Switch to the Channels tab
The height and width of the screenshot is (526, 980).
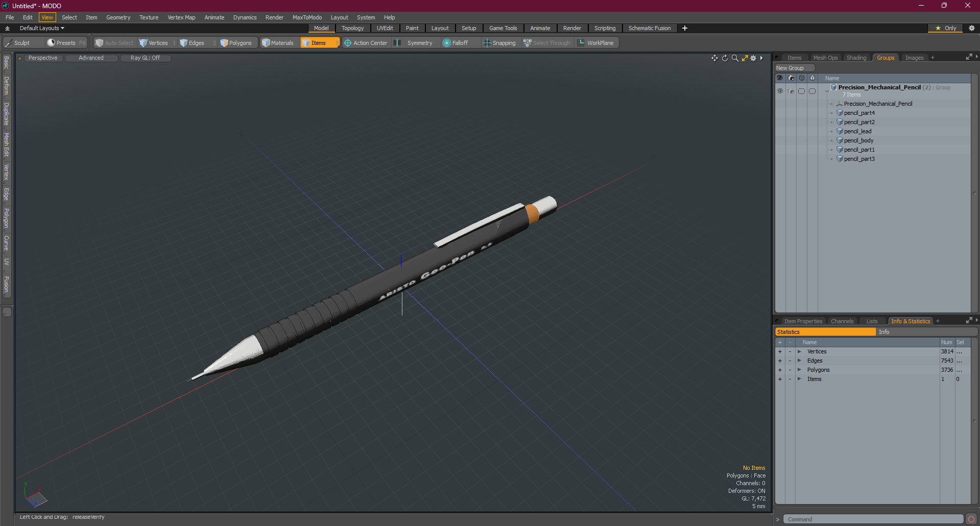(842, 321)
